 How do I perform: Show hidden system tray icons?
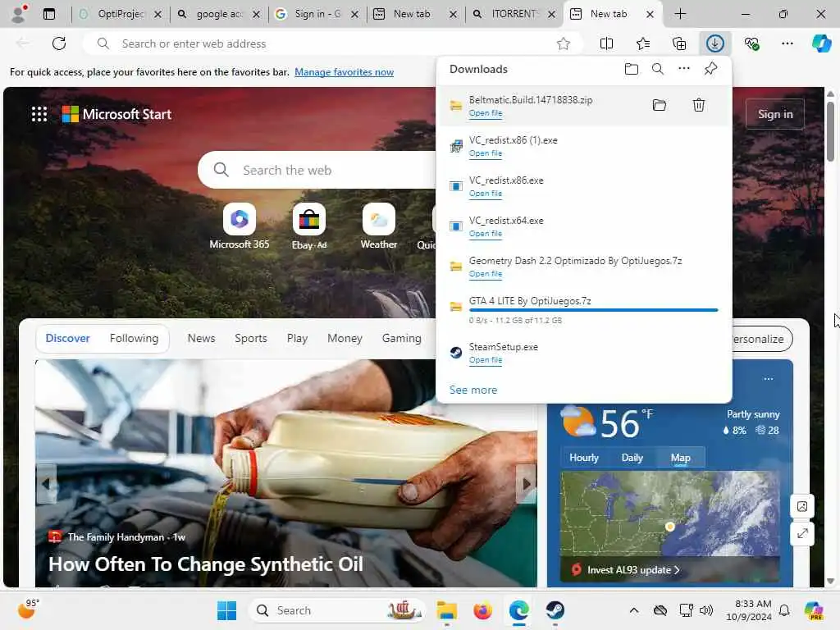click(x=634, y=610)
